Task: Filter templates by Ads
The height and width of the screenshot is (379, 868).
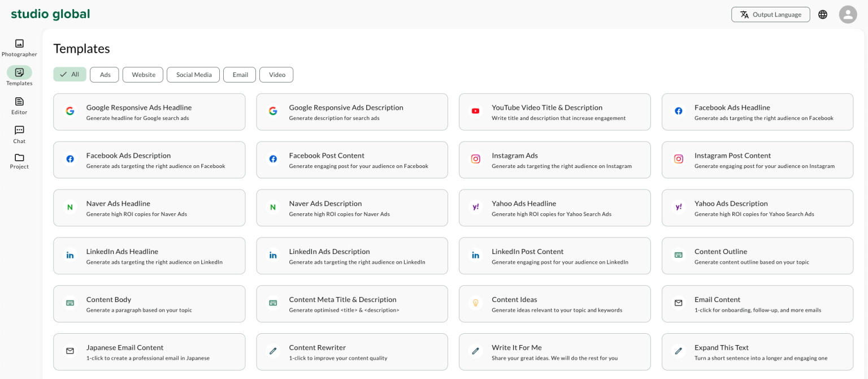Action: 105,75
